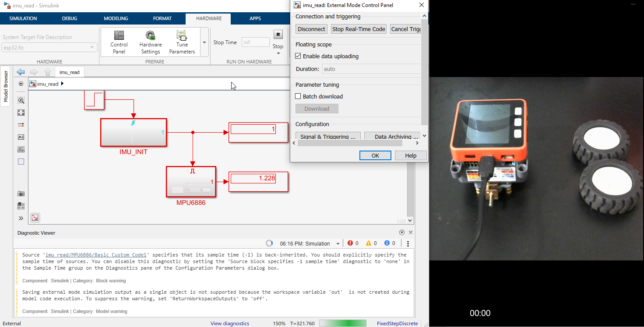Select the IMU_INIT subsystem block
This screenshot has width=644, height=327.
click(x=134, y=132)
